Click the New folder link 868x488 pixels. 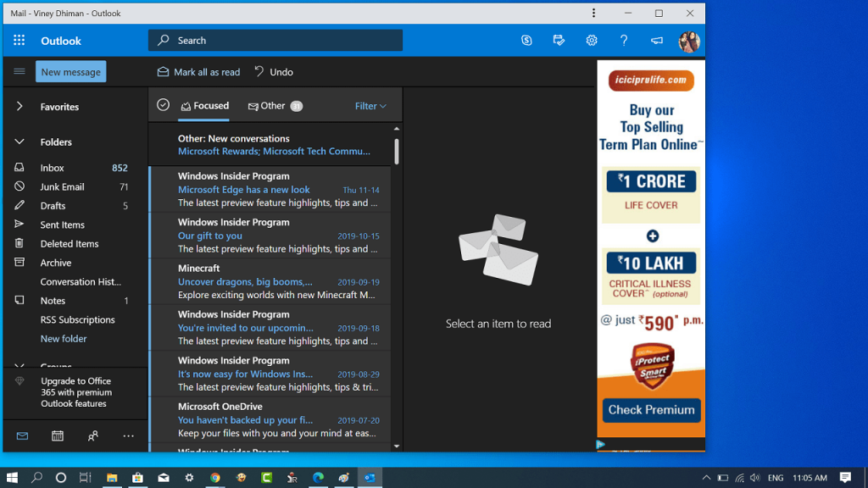coord(64,339)
